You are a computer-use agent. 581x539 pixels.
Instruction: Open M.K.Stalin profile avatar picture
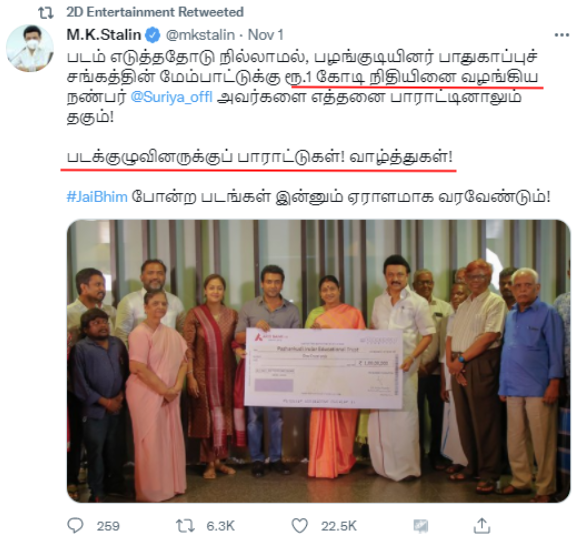[30, 49]
